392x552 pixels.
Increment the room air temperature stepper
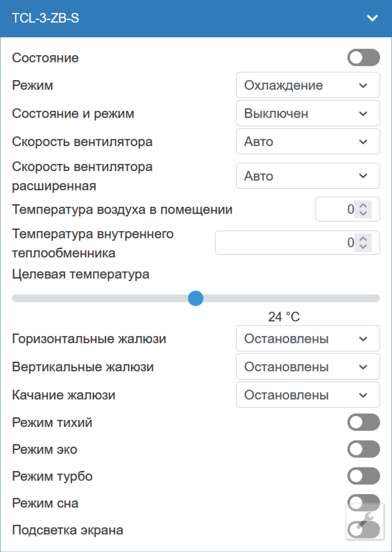tap(363, 205)
